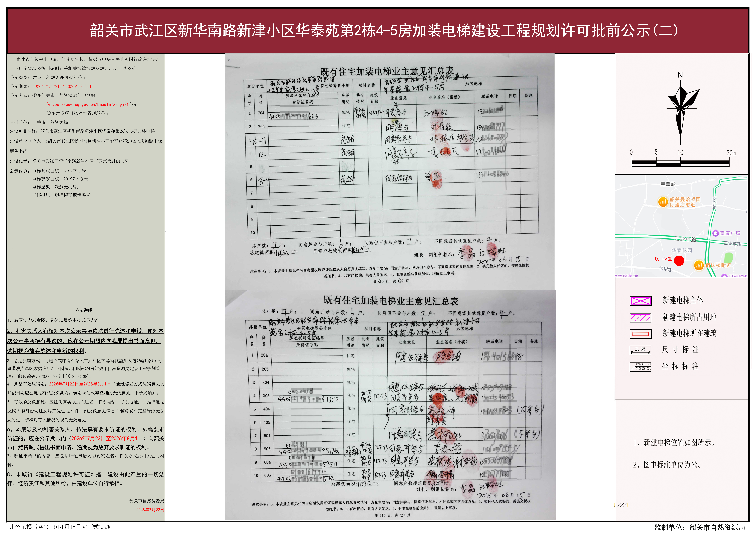Click note 2、图中标注单位为米。

667,465
